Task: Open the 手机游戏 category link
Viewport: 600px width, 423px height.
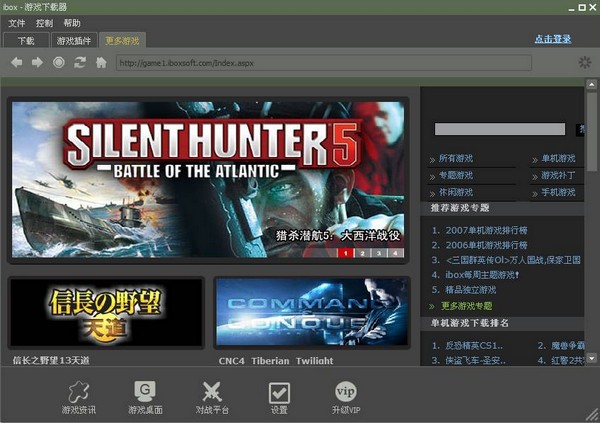Action: [558, 192]
